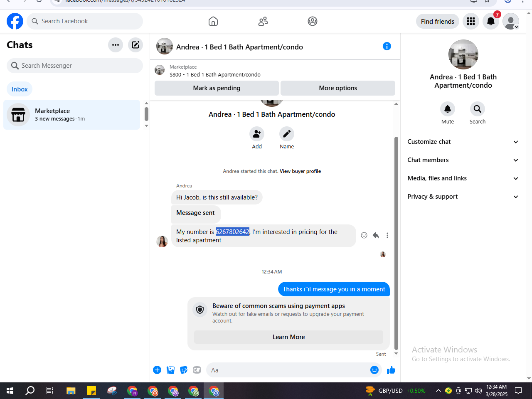Screen dimensions: 532x399
Task: Focus the Search Facebook field
Action: pyautogui.click(x=85, y=21)
